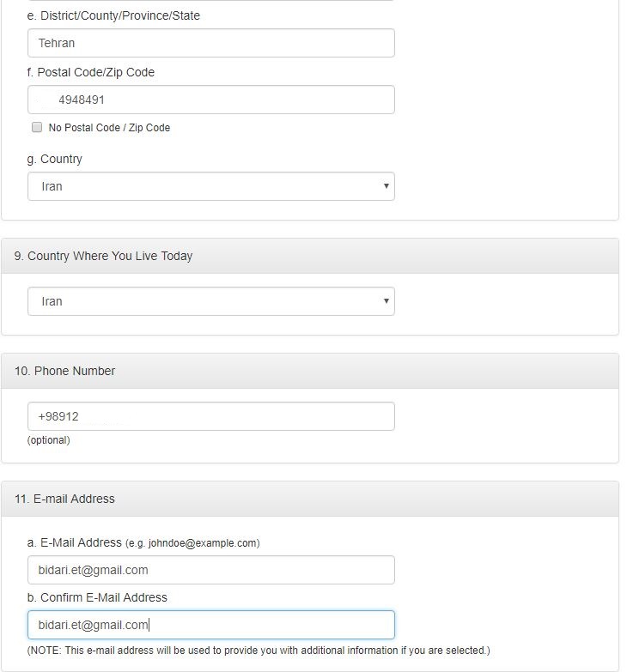Tick the No Postal Code checkbox

pos(37,127)
